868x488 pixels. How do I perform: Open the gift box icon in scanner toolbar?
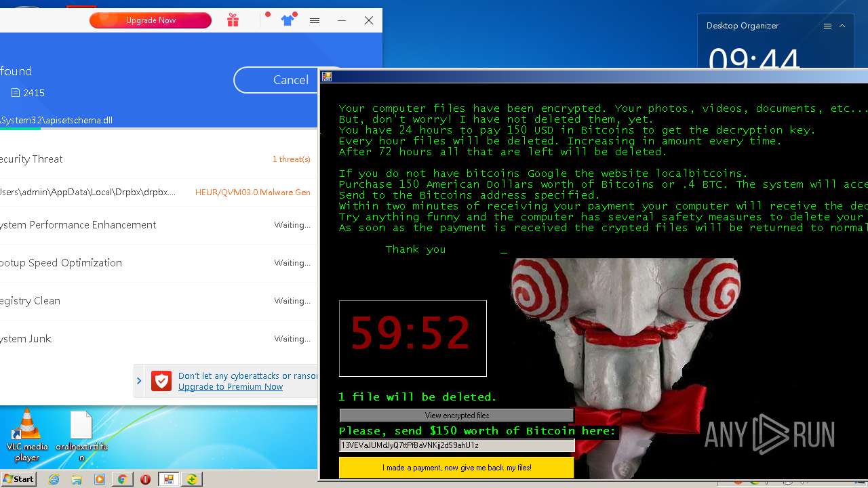click(233, 20)
